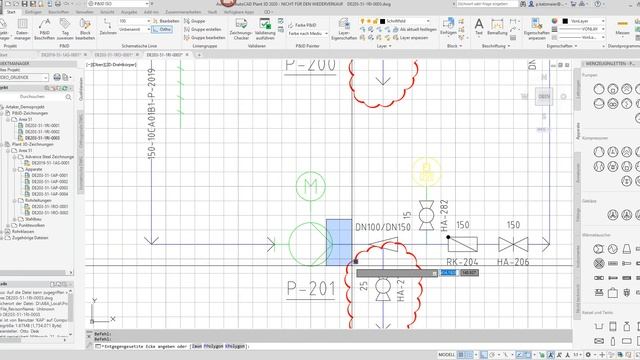Click the Gruppe bearbeiten button
This screenshot has width=640, height=360.
pos(204,38)
